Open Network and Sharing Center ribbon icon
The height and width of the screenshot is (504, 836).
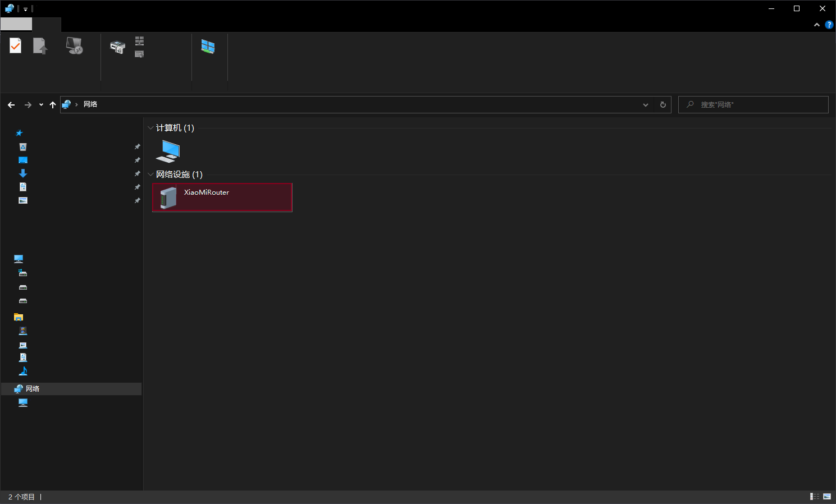point(208,47)
